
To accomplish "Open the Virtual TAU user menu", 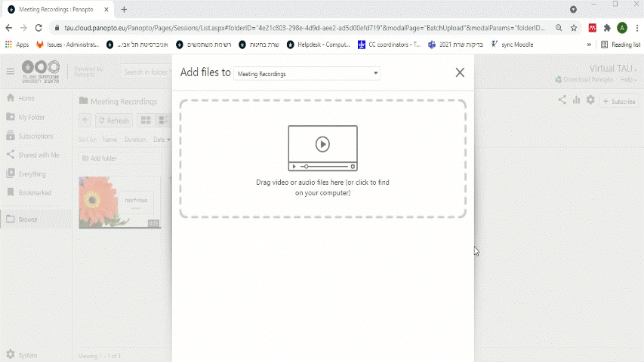I will [613, 69].
